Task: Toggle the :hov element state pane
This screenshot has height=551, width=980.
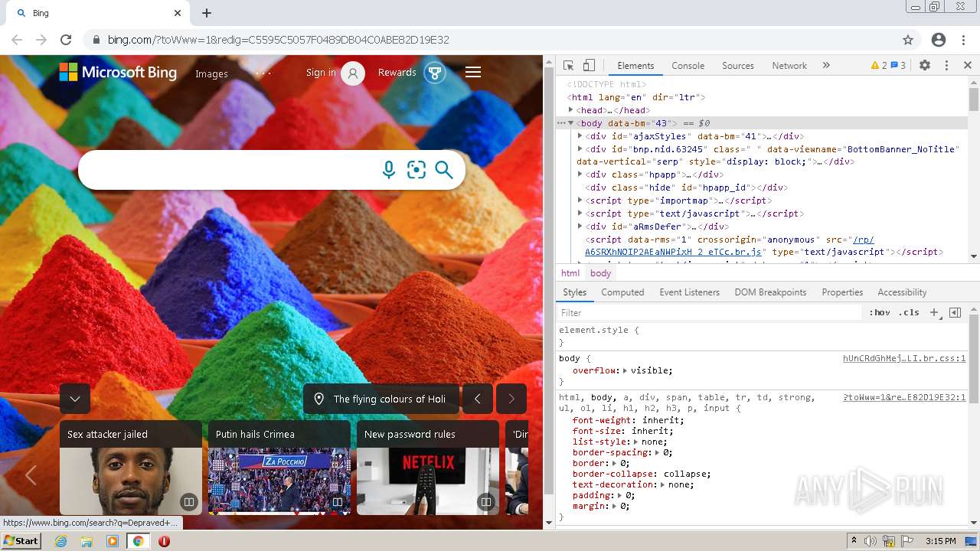Action: [x=879, y=312]
